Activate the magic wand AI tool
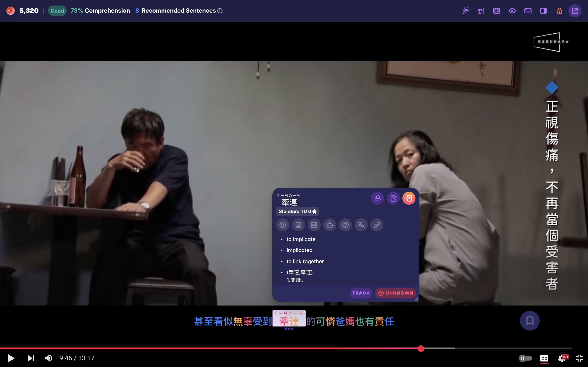This screenshot has height=367, width=588. tap(465, 10)
